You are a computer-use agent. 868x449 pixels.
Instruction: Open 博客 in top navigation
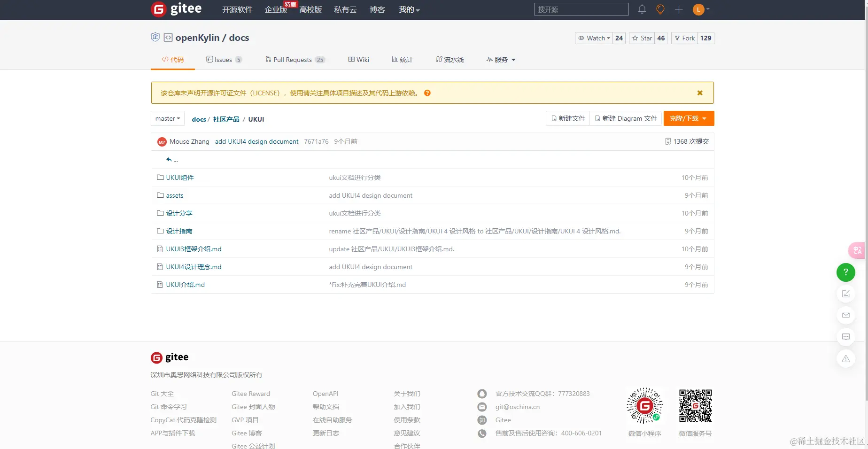377,9
